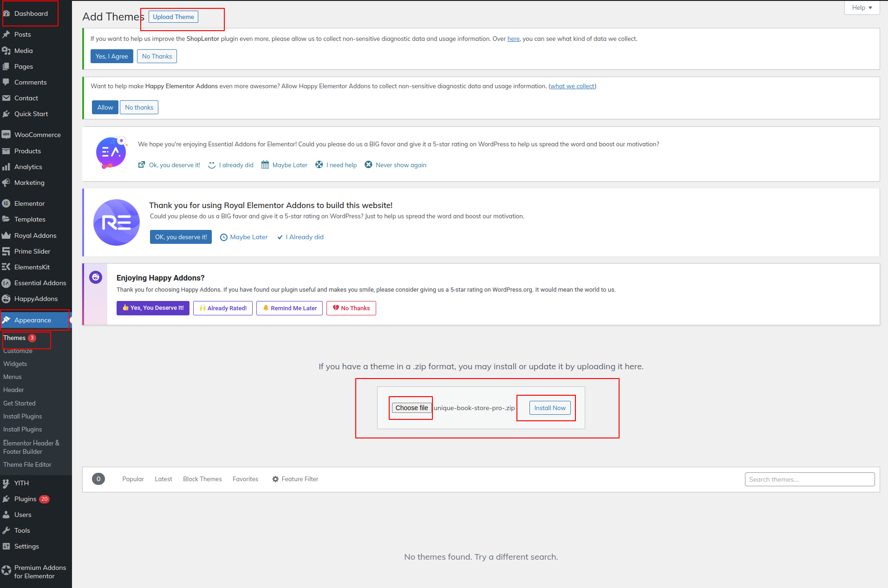Click the Prime Slider sidebar icon

coord(6,251)
